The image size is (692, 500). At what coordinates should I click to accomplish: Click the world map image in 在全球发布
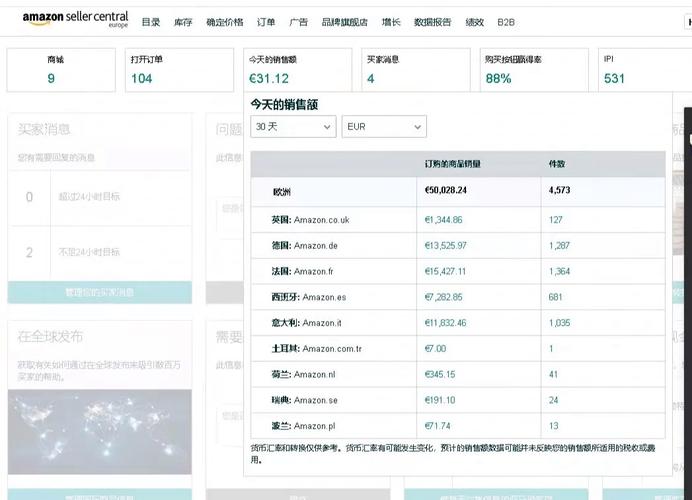(x=100, y=432)
